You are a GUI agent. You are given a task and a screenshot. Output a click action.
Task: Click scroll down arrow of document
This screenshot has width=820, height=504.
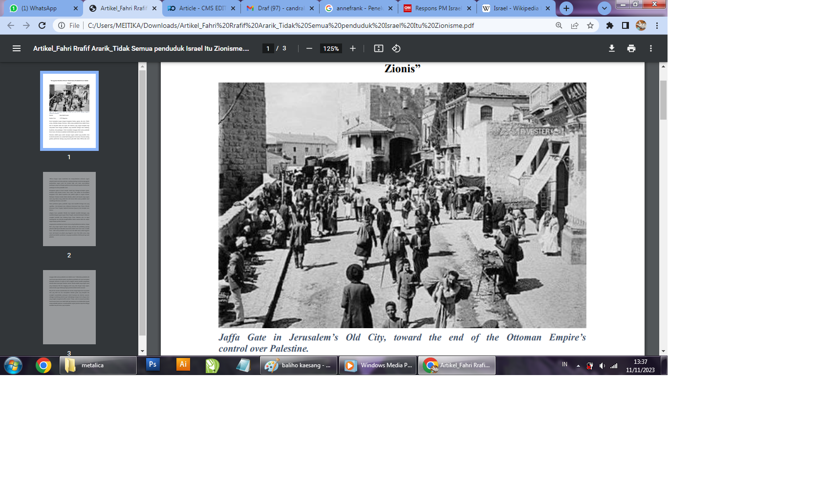(x=663, y=351)
